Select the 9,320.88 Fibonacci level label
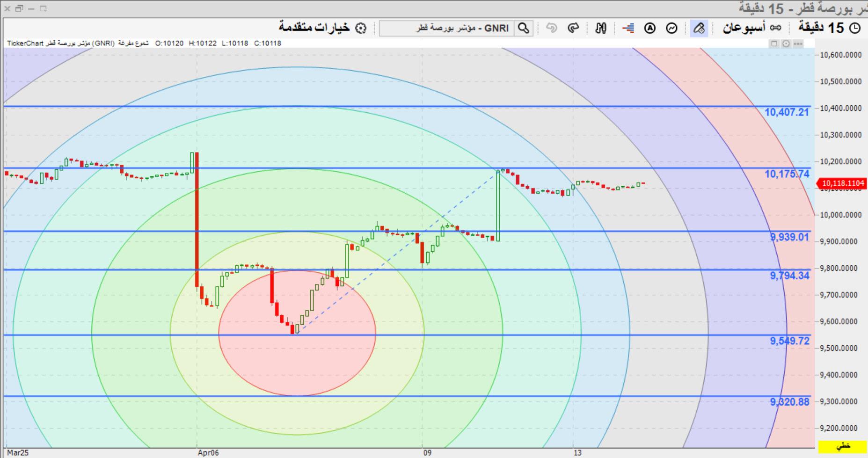This screenshot has width=868, height=458. [x=789, y=402]
